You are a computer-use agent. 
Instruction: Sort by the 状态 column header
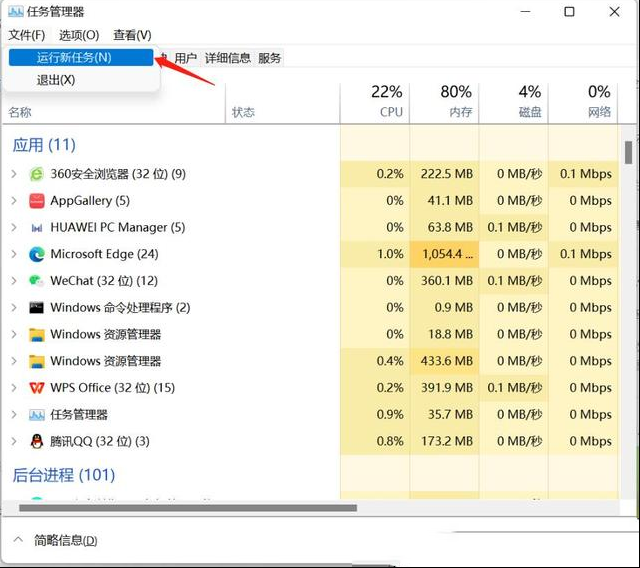pos(243,112)
